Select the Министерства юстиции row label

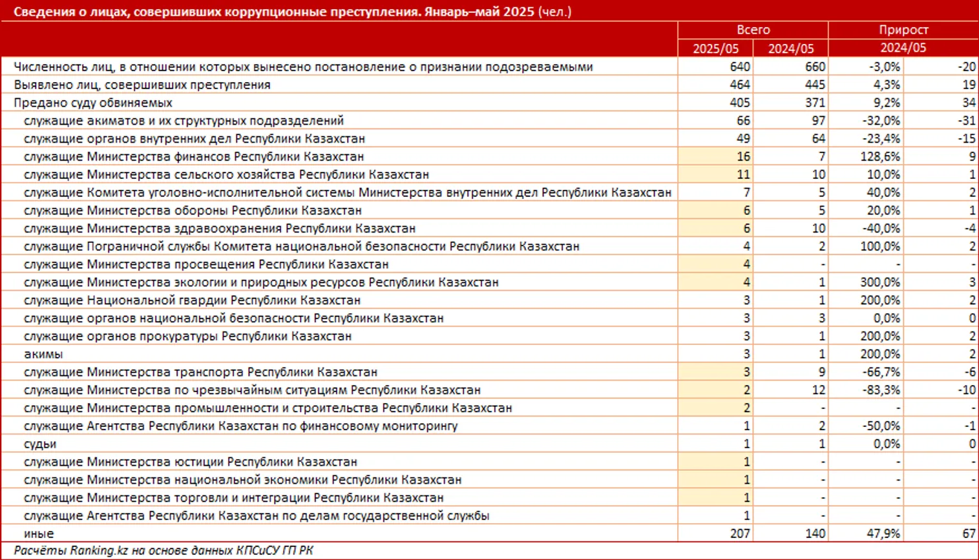tap(191, 462)
